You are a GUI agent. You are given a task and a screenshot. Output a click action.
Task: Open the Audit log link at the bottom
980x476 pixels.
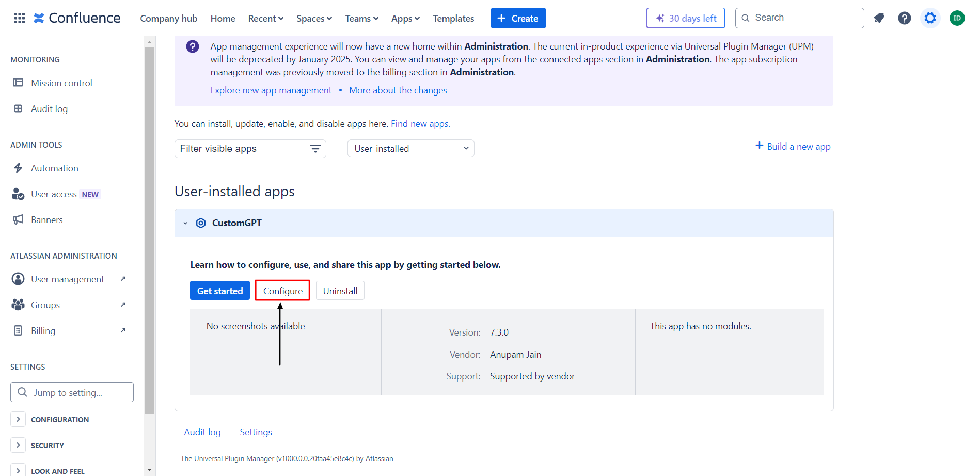(x=202, y=432)
